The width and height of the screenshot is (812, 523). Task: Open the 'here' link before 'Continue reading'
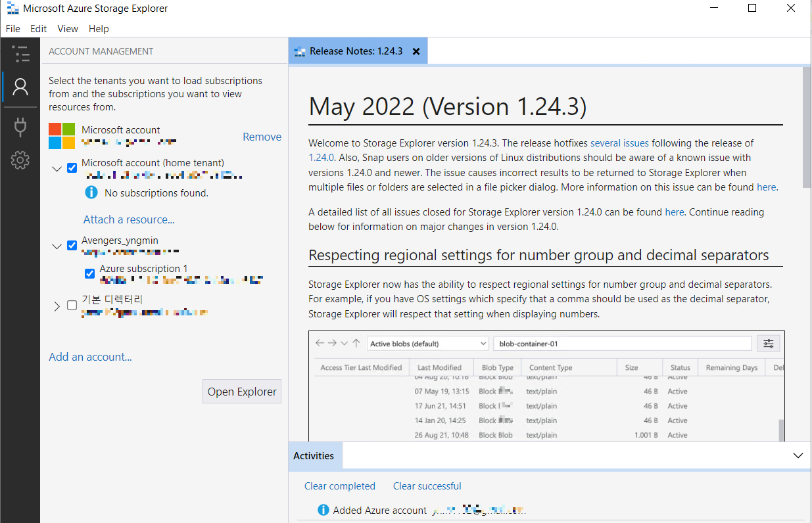(x=675, y=212)
